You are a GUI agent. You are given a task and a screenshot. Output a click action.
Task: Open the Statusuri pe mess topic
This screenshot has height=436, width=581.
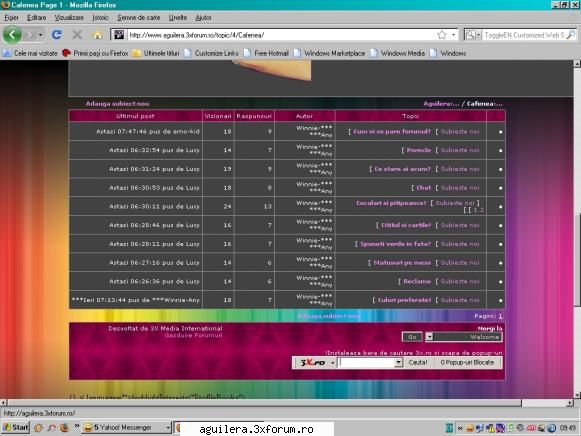(x=402, y=263)
